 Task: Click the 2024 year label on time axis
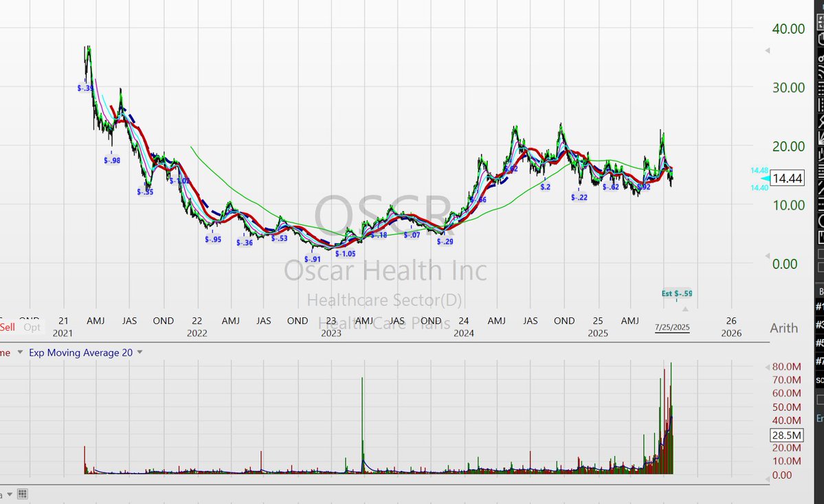[x=464, y=334]
